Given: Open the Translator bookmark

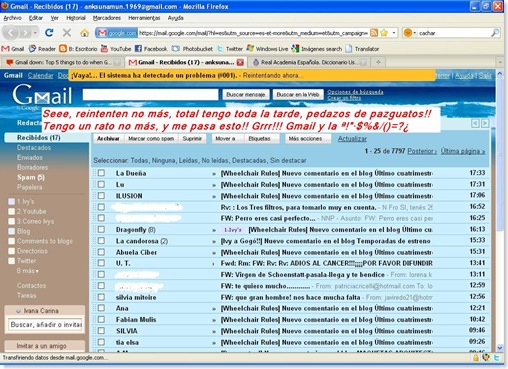Looking at the screenshot, I should point(362,49).
